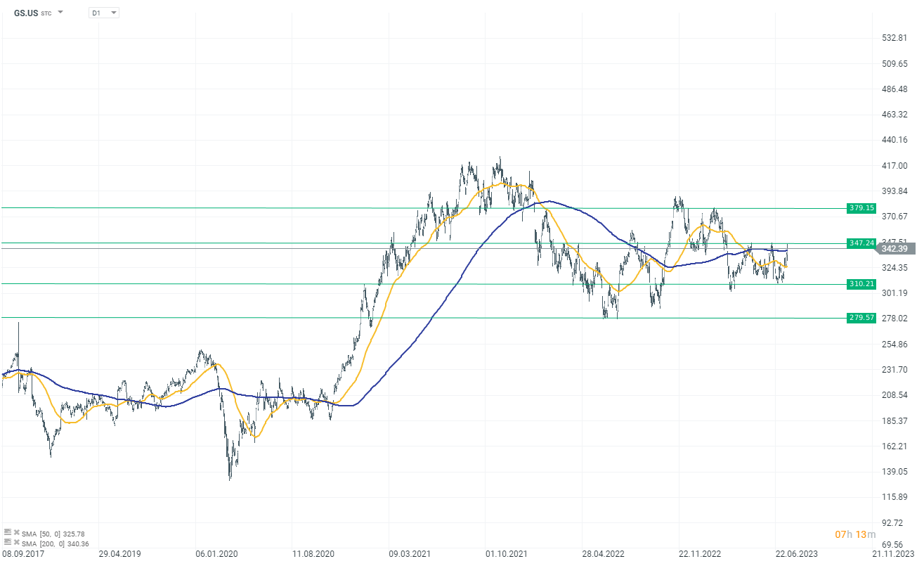The image size is (924, 566).
Task: Remove the SMA 50 indicator
Action: pos(17,533)
